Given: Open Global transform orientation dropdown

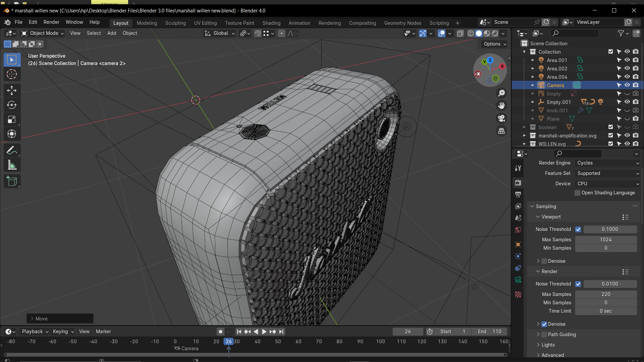Looking at the screenshot, I should [220, 33].
